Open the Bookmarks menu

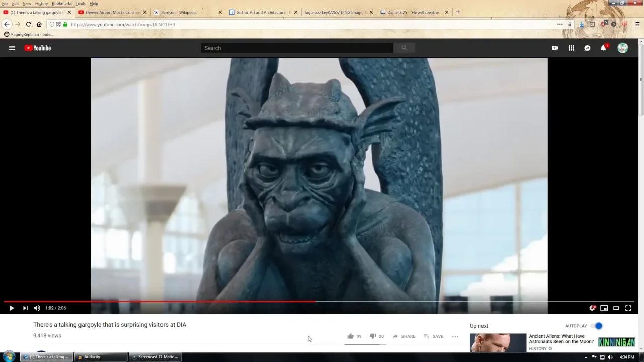(x=62, y=3)
